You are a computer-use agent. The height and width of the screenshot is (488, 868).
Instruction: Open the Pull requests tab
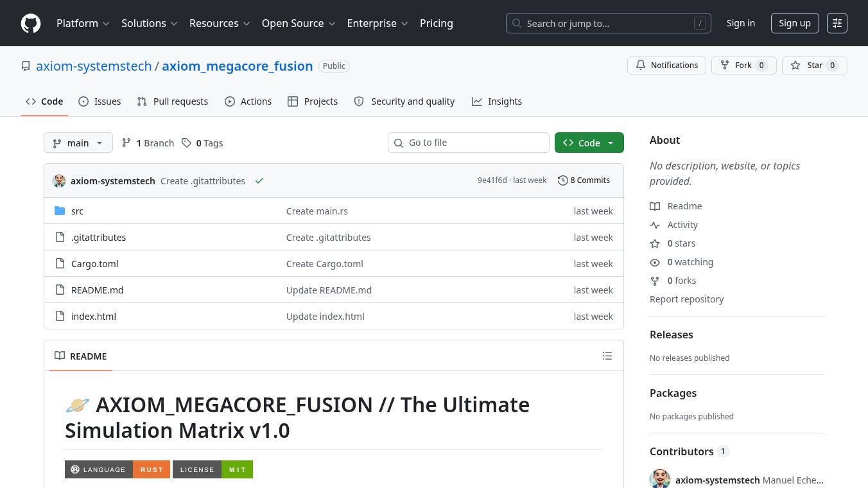pyautogui.click(x=173, y=101)
